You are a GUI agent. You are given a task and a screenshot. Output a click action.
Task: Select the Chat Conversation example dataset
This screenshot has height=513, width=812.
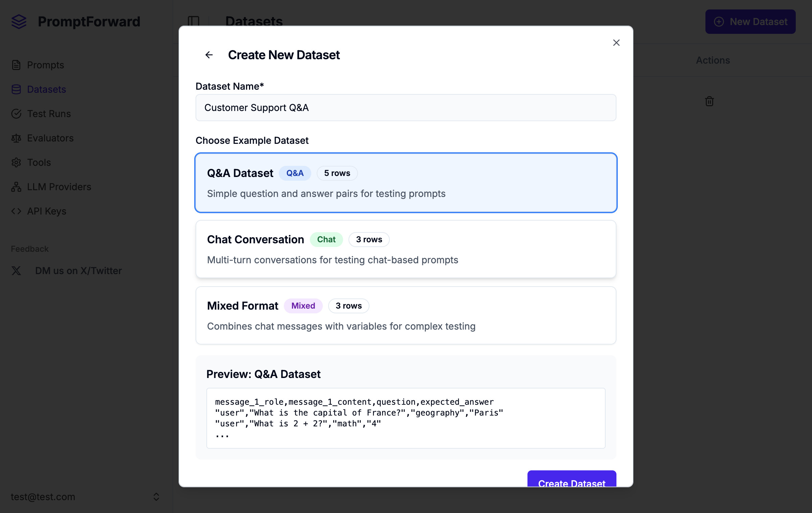click(x=406, y=249)
